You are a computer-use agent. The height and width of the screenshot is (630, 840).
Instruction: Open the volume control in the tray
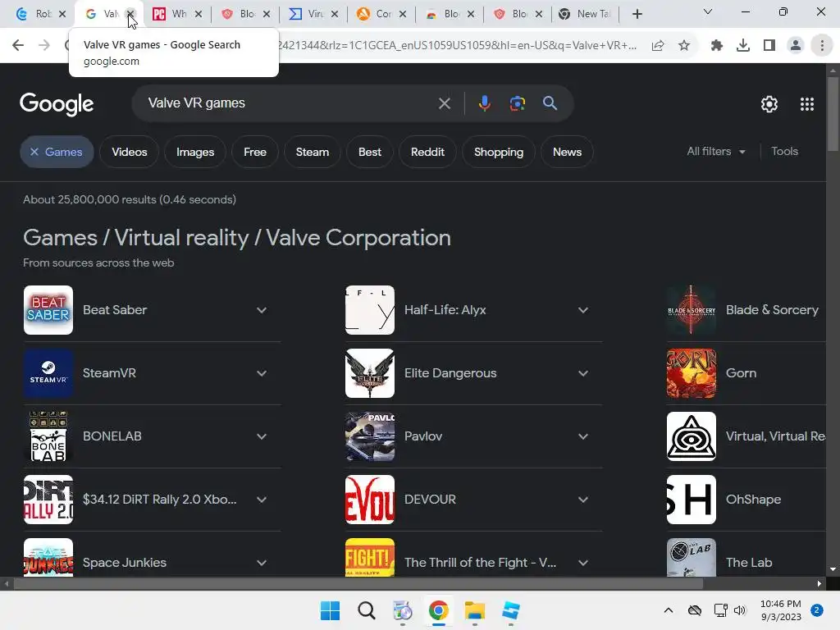point(740,610)
